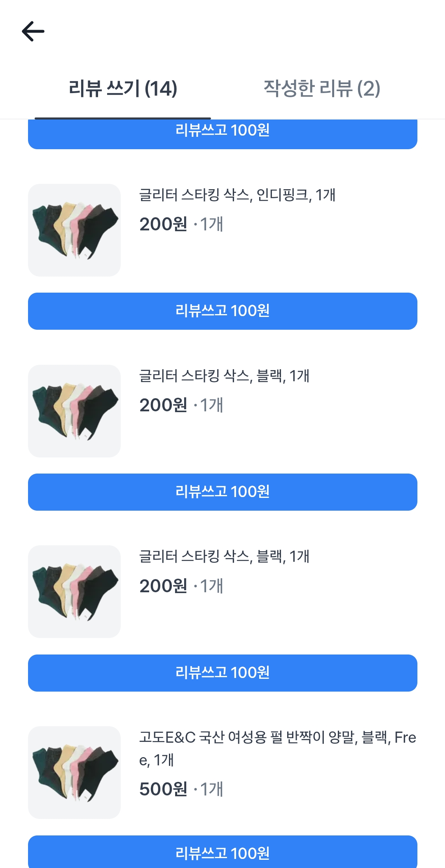Select the first 글리터 스타킹 삭스, 블랙 title

224,376
